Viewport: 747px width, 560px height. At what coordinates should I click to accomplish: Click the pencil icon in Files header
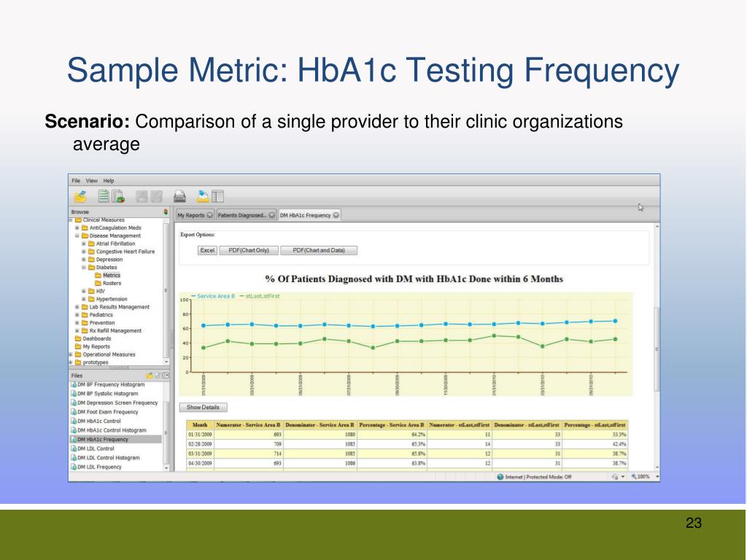[x=158, y=376]
